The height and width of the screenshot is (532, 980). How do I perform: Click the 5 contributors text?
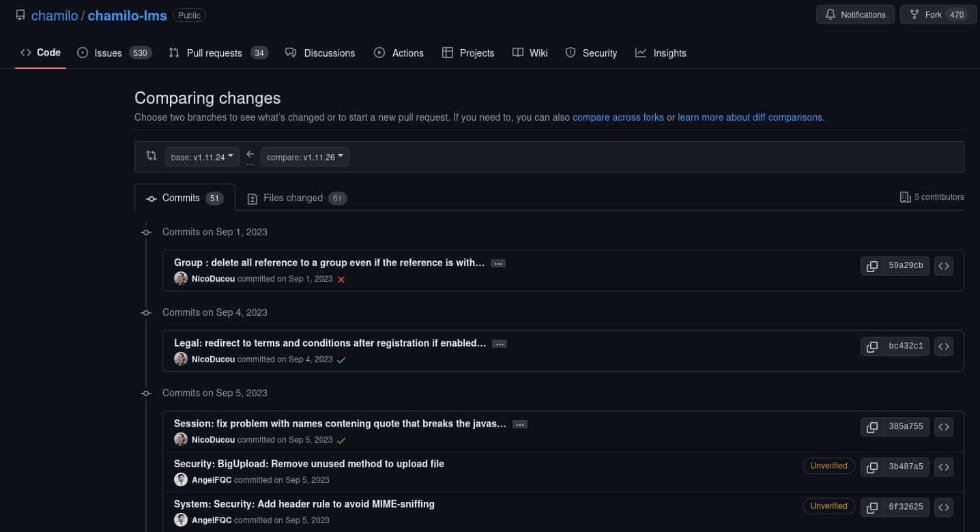click(939, 197)
